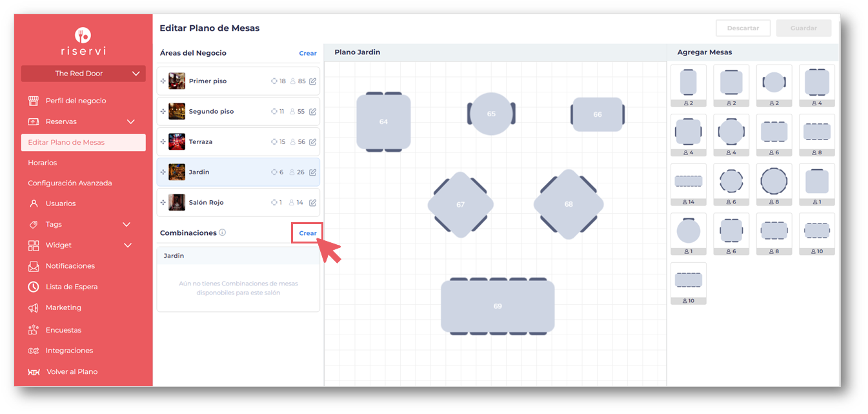
Task: Expand the Reservas submenu chevron
Action: pyautogui.click(x=131, y=121)
